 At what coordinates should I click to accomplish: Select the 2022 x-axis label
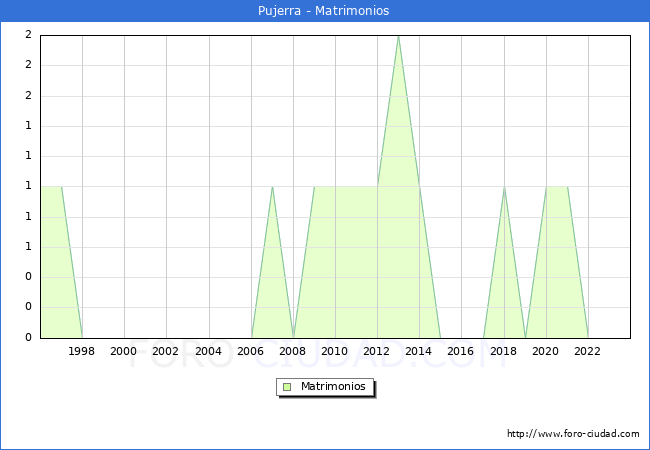[x=588, y=351]
